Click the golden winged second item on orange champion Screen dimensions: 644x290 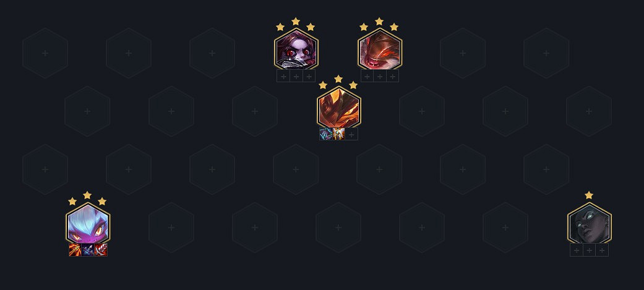pyautogui.click(x=339, y=134)
